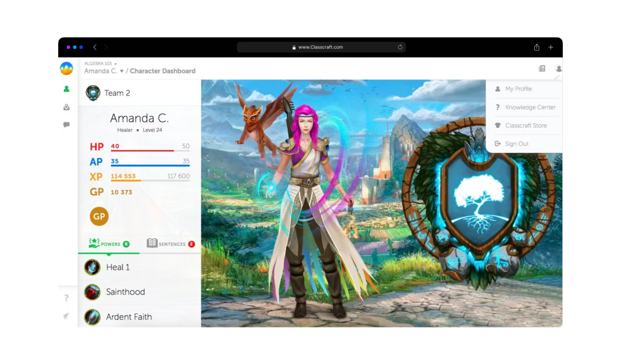This screenshot has height=364, width=621.
Task: Open the chat bubble icon
Action: [66, 125]
